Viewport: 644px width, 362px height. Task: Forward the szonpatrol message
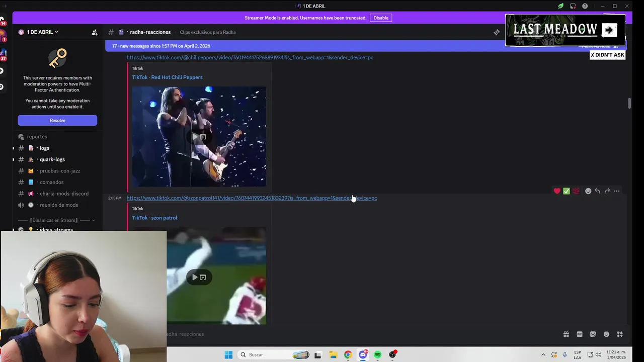pos(607,191)
